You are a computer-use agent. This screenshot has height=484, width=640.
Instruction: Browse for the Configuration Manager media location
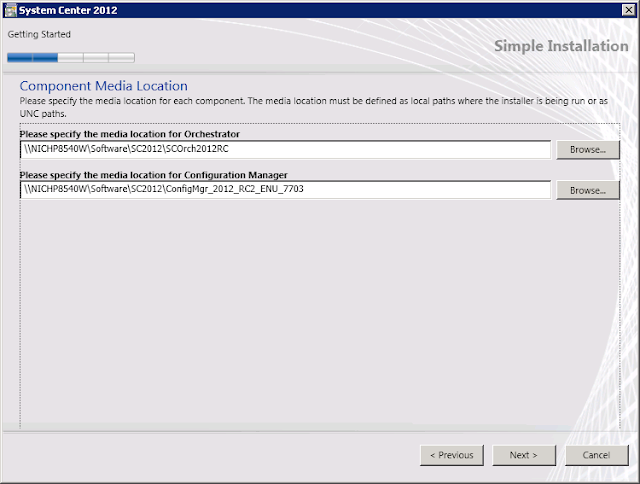click(588, 190)
